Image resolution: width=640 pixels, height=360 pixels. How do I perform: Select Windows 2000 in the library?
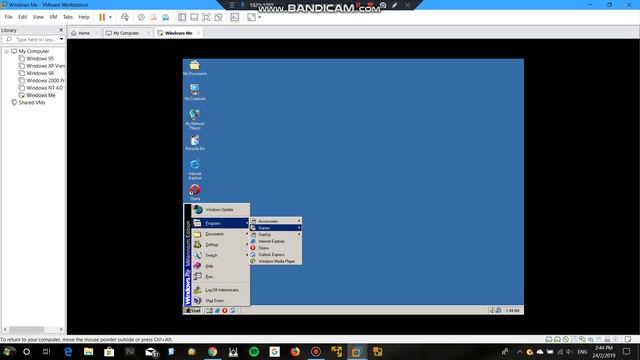tap(42, 81)
